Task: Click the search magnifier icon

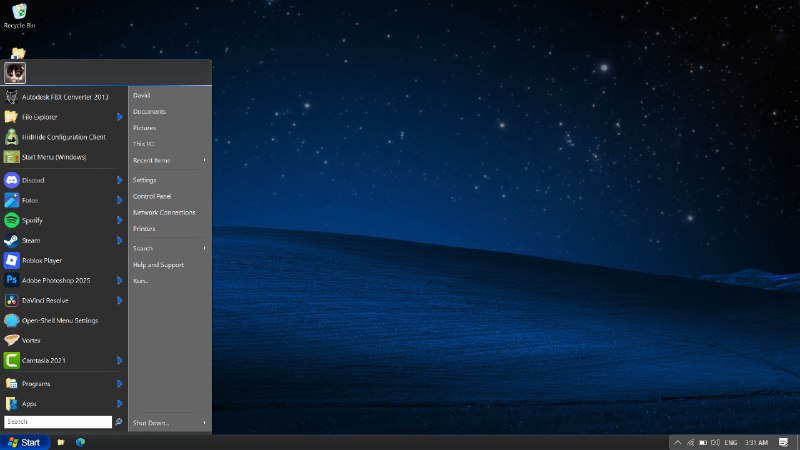Action: pyautogui.click(x=118, y=422)
